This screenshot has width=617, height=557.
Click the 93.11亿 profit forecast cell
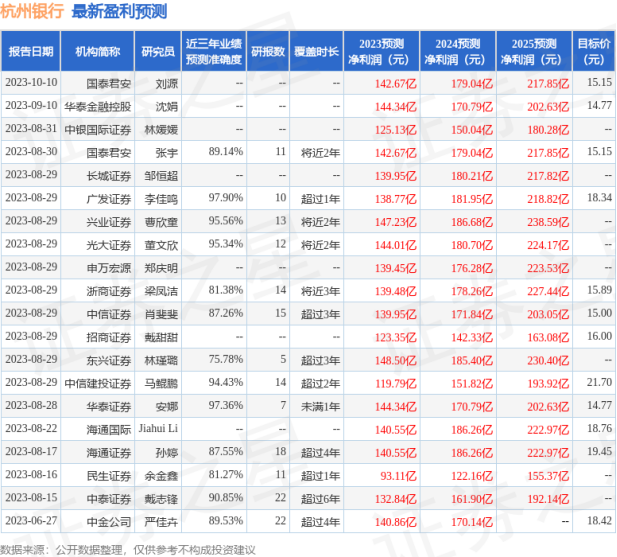point(396,474)
